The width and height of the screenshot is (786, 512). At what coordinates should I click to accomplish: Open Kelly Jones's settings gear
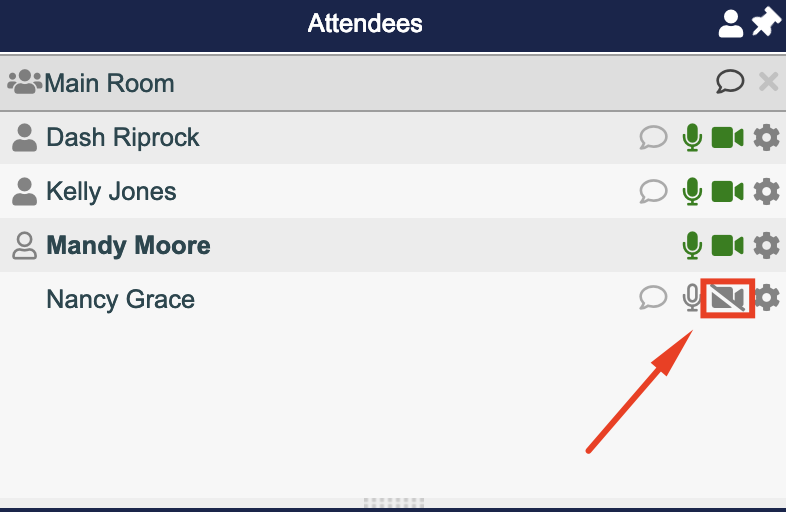tap(766, 191)
